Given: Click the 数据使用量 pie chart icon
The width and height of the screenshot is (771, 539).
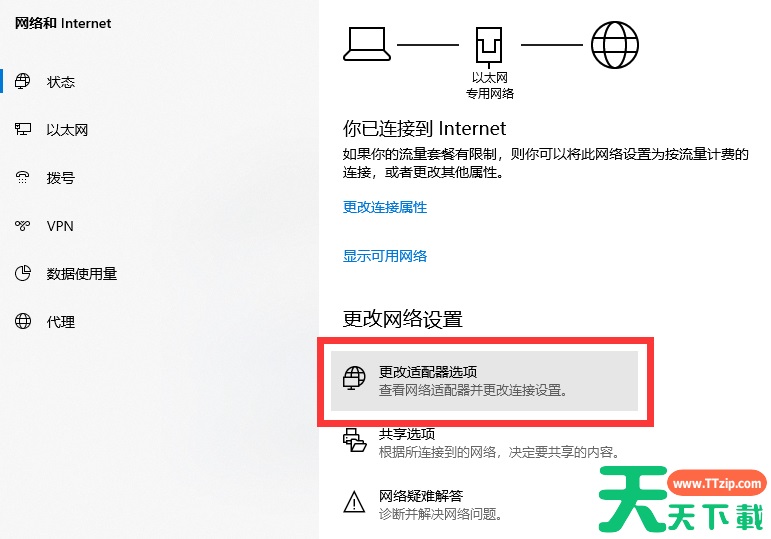Looking at the screenshot, I should (23, 273).
